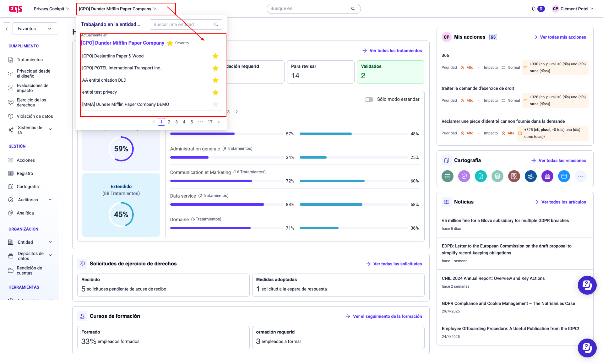Screen dimensions: 603x364
Task: Open the Favoritos dropdown
Action: 35,29
